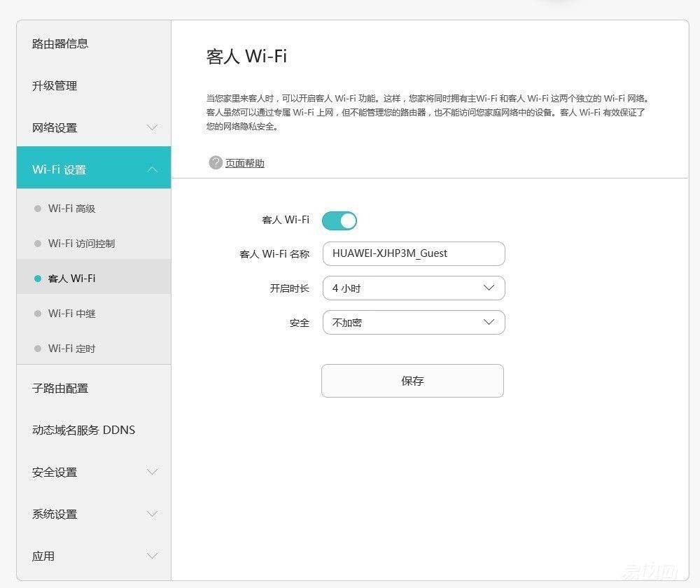Click the 客人 Wi-Fi 名称 input field
700x588 pixels.
coord(414,253)
